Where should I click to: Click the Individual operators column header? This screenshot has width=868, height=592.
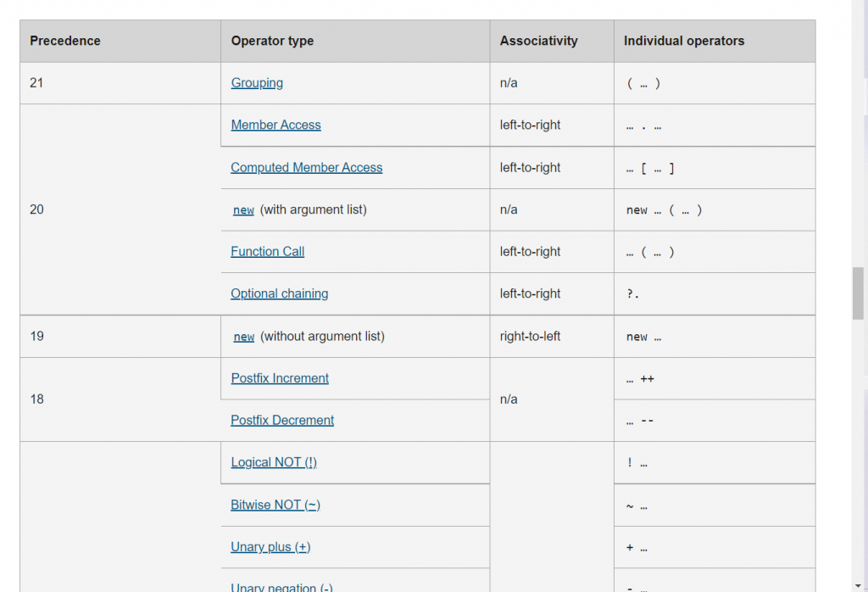[684, 41]
